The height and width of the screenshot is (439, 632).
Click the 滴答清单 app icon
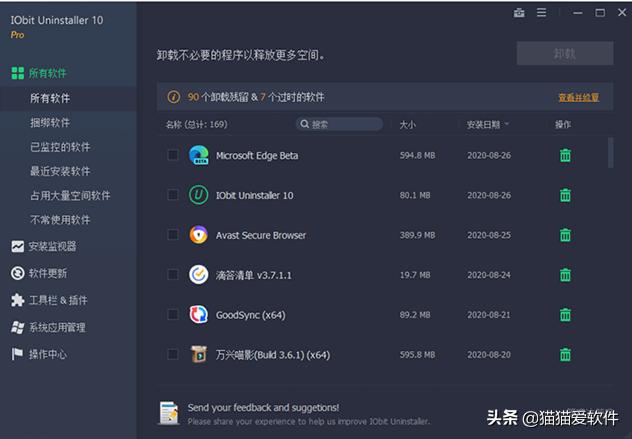pos(199,275)
